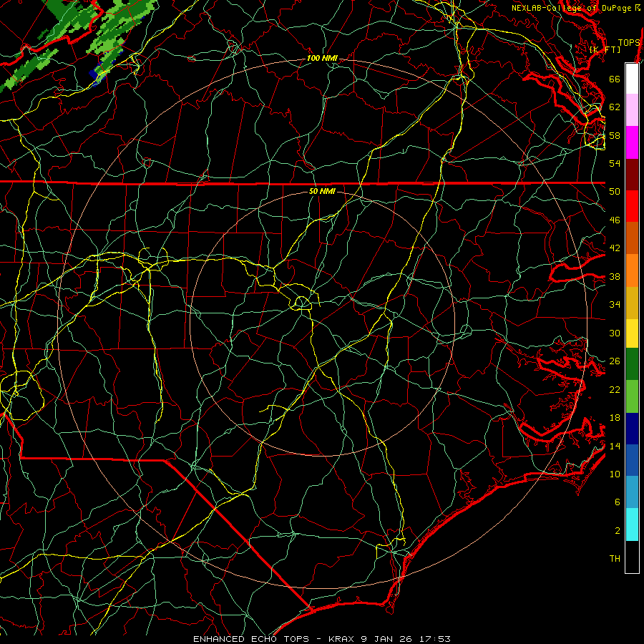Image resolution: width=644 pixels, height=644 pixels.
Task: Click the '100 NMI' range ring label
Action: [x=322, y=59]
